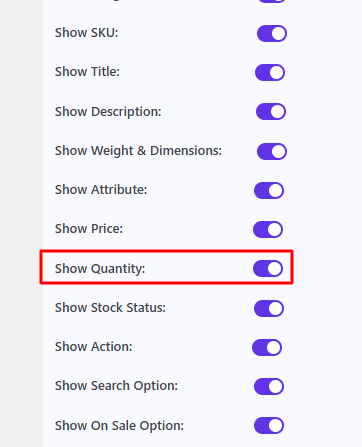The width and height of the screenshot is (362, 447).
Task: Toggle Show Weight & Dimensions switch
Action: (272, 151)
